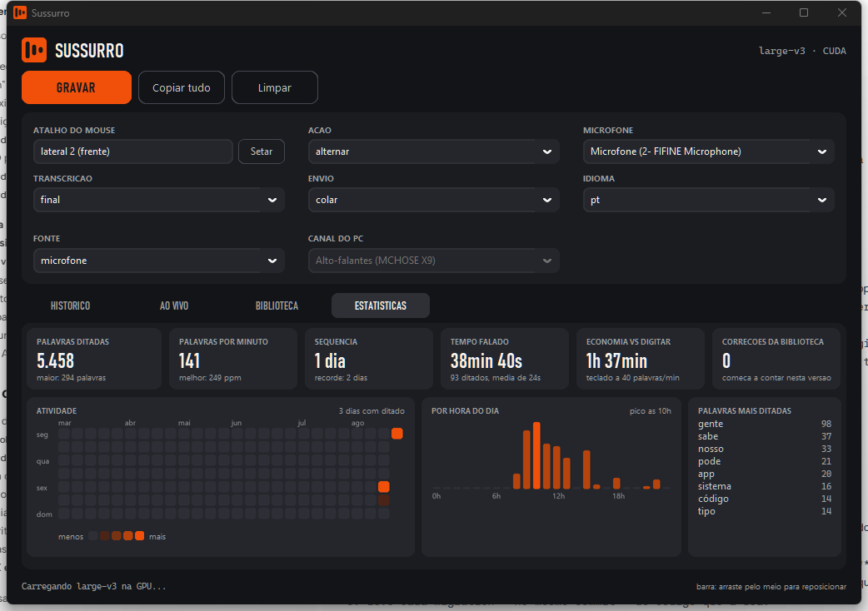Click the orange Sussurro logo icon
Viewport: 868px width, 611px height.
(34, 50)
